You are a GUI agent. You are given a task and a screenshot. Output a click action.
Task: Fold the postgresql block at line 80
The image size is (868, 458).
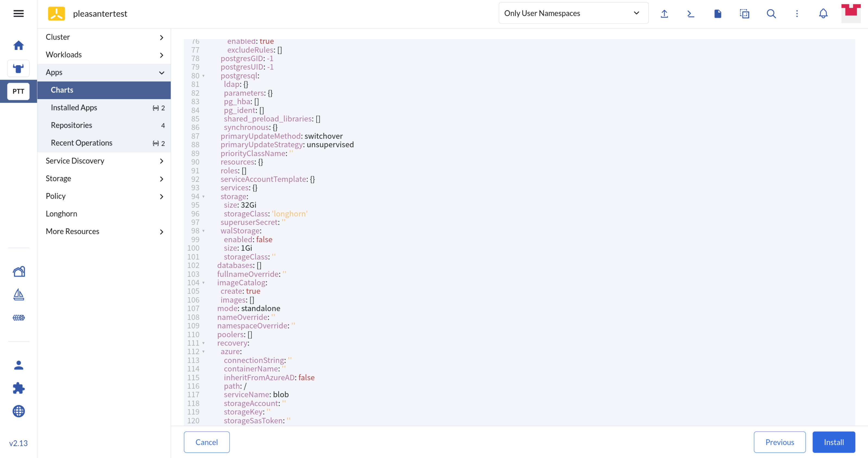click(x=204, y=76)
